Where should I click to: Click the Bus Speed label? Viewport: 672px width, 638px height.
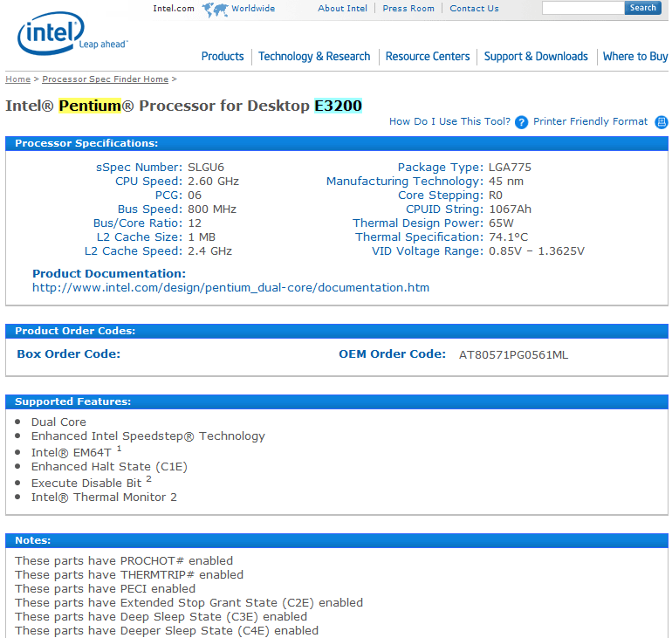coord(150,209)
